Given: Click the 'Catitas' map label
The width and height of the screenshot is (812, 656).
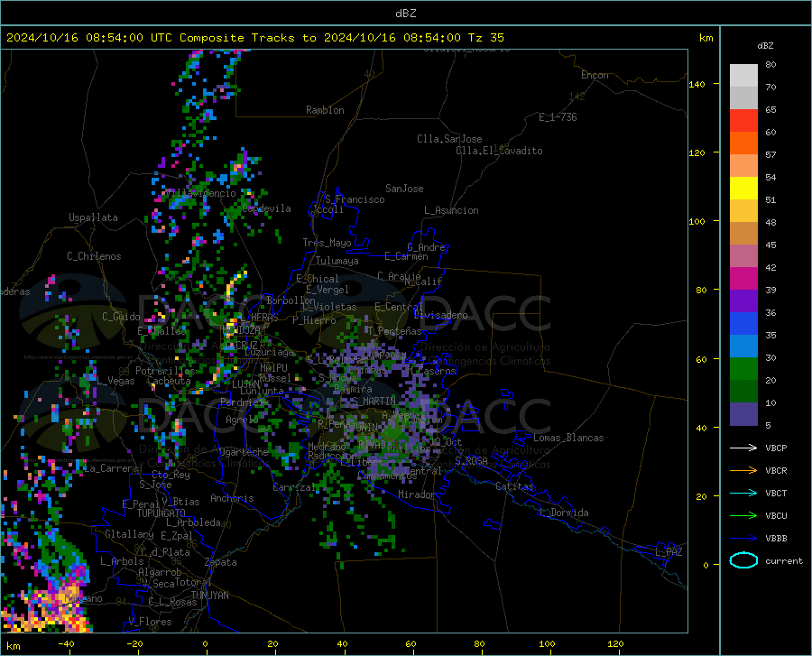Looking at the screenshot, I should pos(515,486).
